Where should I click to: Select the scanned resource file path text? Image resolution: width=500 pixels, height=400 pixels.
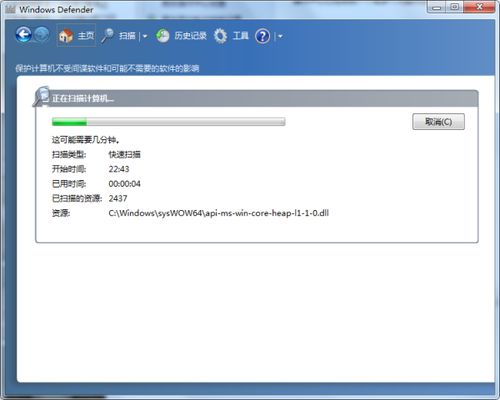(x=219, y=213)
